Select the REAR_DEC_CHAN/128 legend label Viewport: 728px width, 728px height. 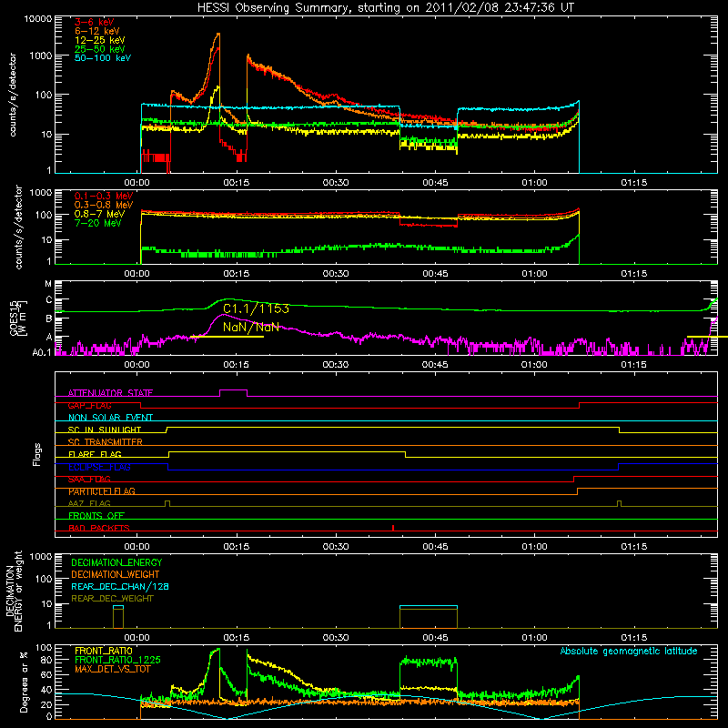coord(120,586)
